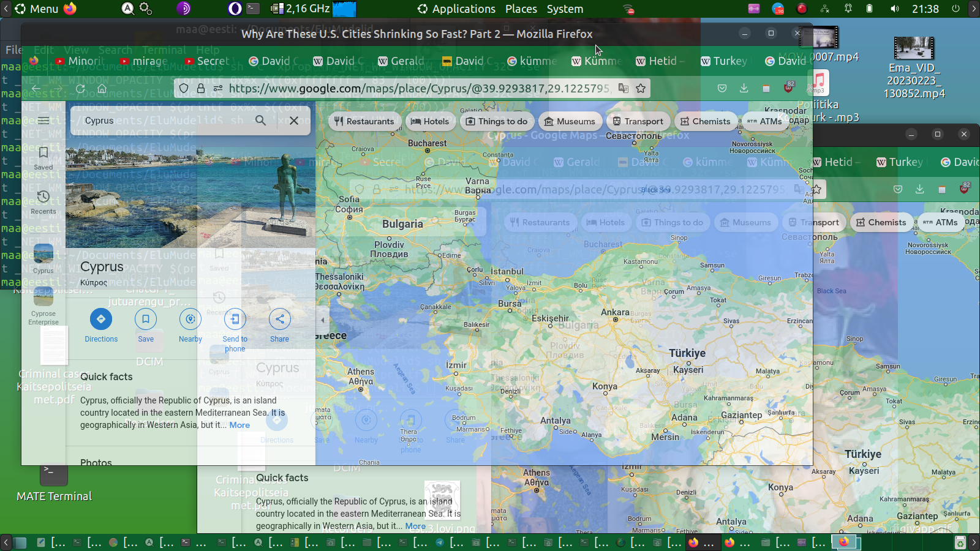Image resolution: width=980 pixels, height=551 pixels.
Task: Click More link in Quick facts
Action: (239, 425)
